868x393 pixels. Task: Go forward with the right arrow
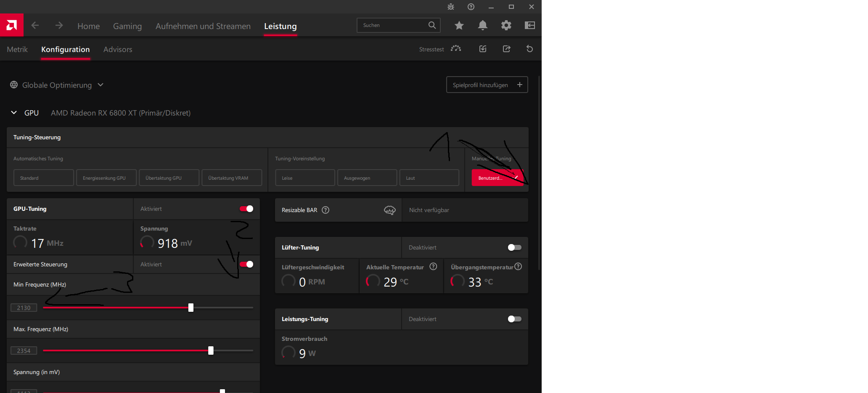click(59, 26)
